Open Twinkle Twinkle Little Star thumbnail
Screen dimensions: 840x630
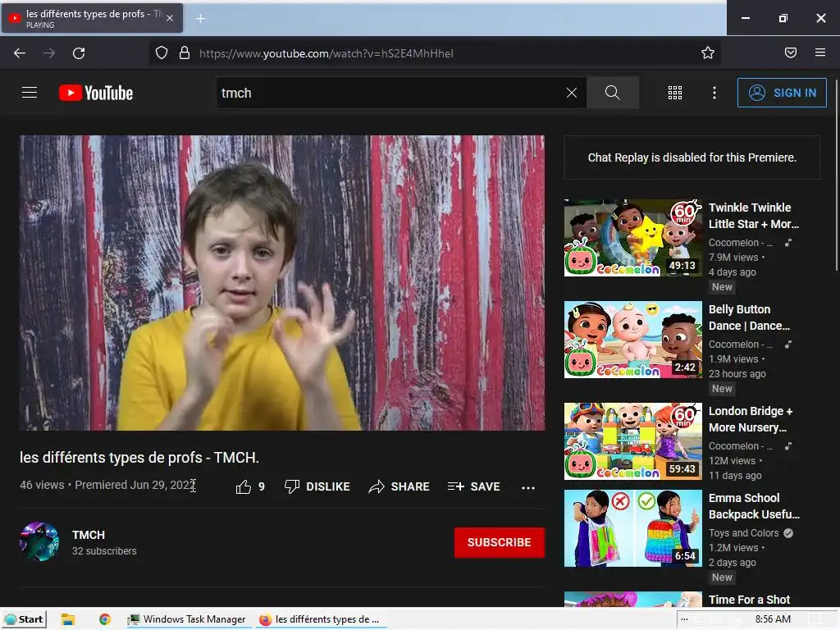[x=632, y=238]
